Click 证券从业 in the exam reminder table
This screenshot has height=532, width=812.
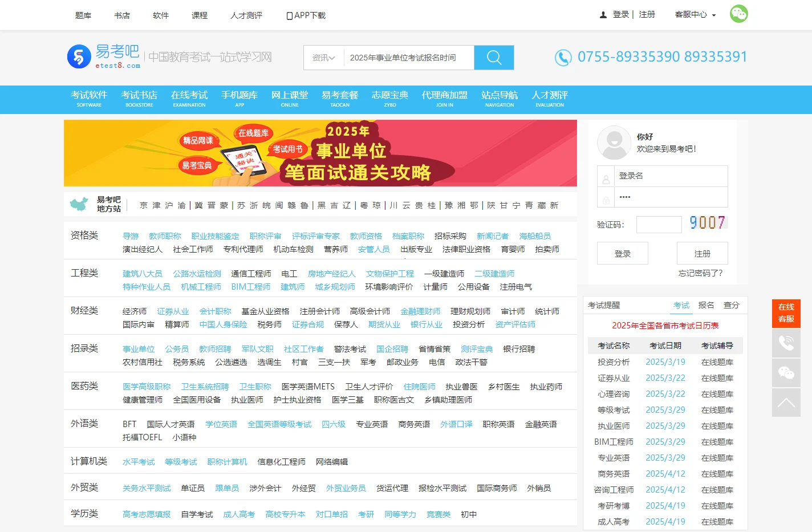click(614, 378)
